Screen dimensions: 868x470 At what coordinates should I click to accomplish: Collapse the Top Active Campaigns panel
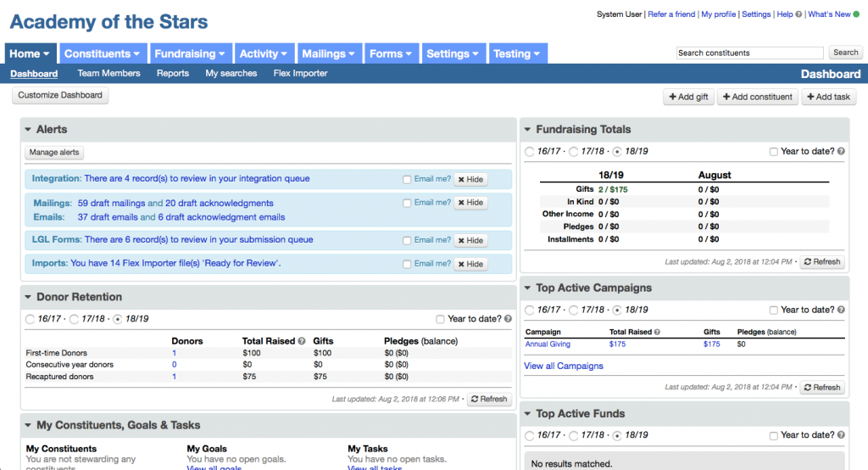point(527,288)
